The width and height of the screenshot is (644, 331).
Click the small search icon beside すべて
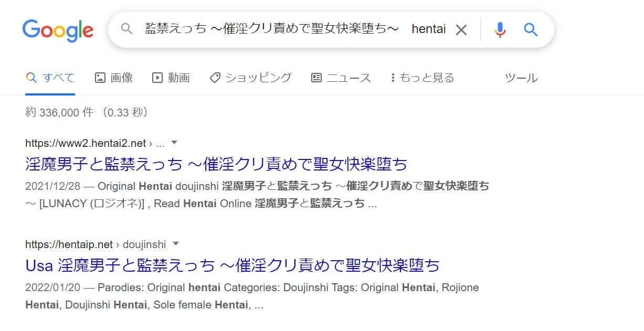(31, 78)
